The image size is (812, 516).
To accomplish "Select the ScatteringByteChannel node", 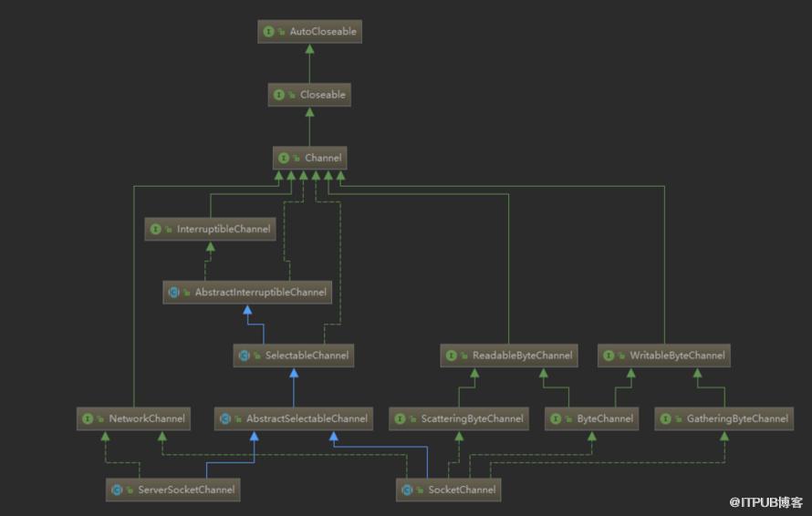I will tap(459, 418).
